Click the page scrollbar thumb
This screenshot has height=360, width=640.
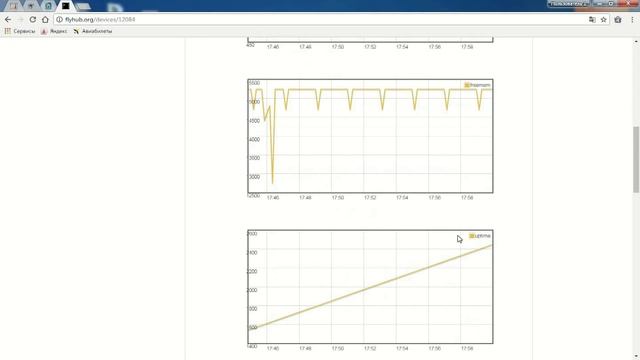pos(636,159)
